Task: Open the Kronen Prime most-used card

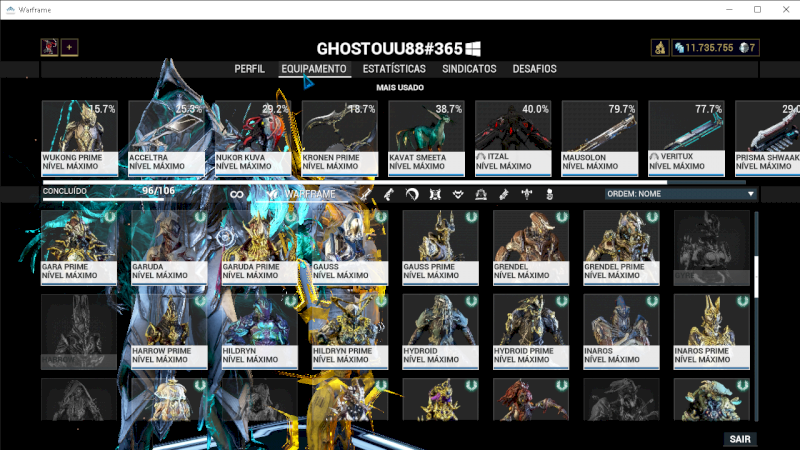Action: point(340,138)
